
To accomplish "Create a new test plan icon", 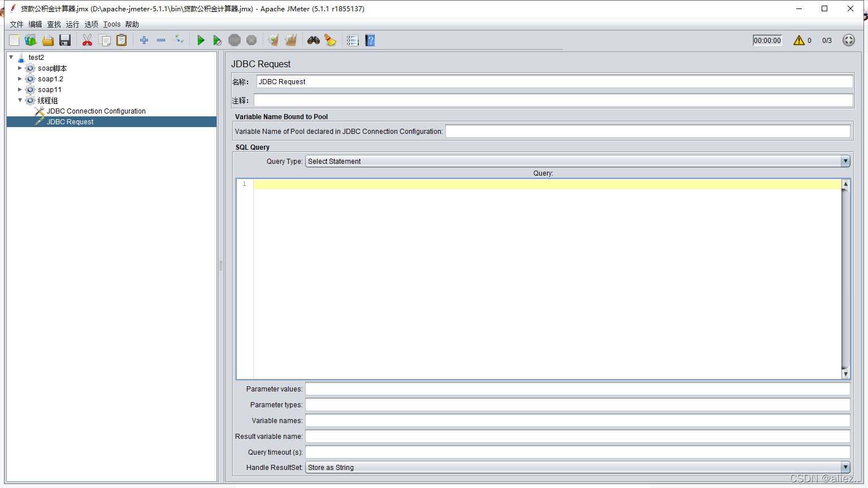I will click(x=14, y=40).
